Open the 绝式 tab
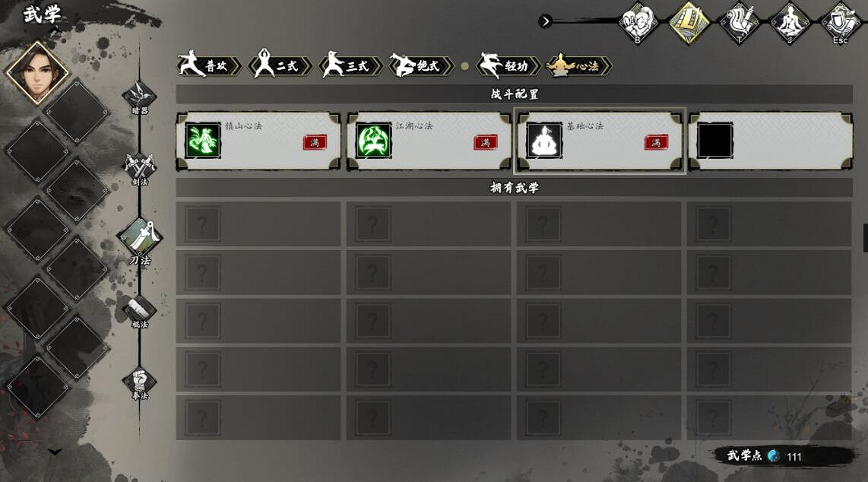The height and width of the screenshot is (482, 868). point(421,65)
